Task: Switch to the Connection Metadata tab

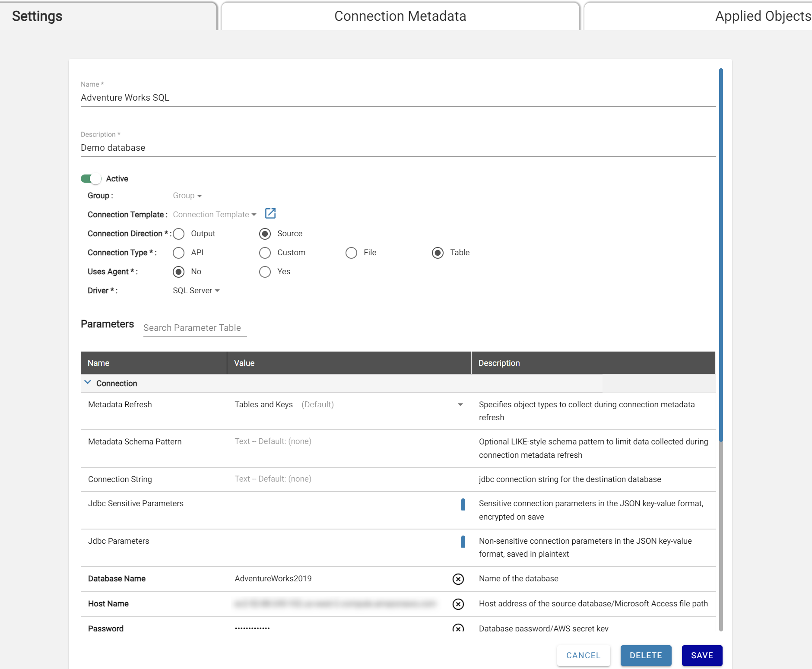Action: pos(400,16)
